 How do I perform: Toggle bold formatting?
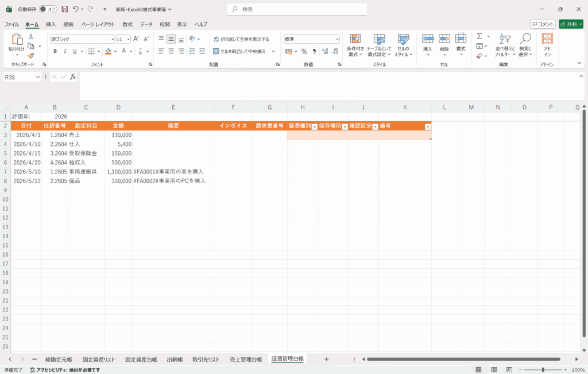55,51
